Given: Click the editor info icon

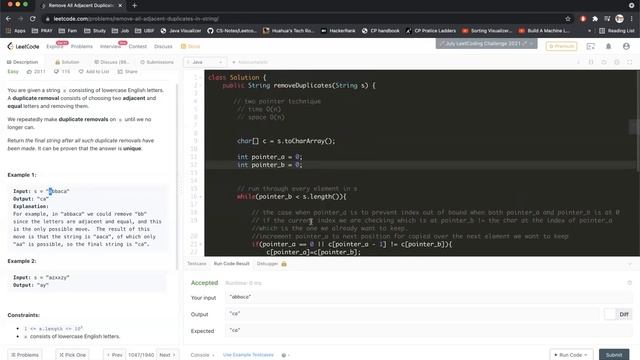Looking at the screenshot, I should [x=578, y=62].
